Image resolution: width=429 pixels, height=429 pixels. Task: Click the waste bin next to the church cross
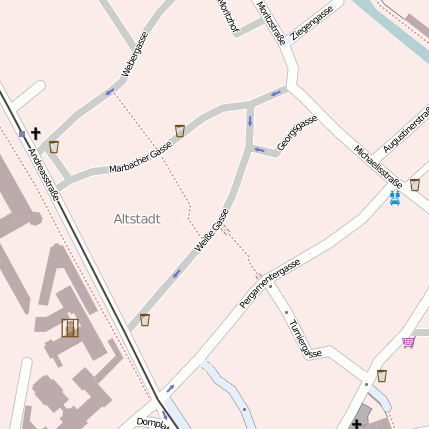(54, 147)
